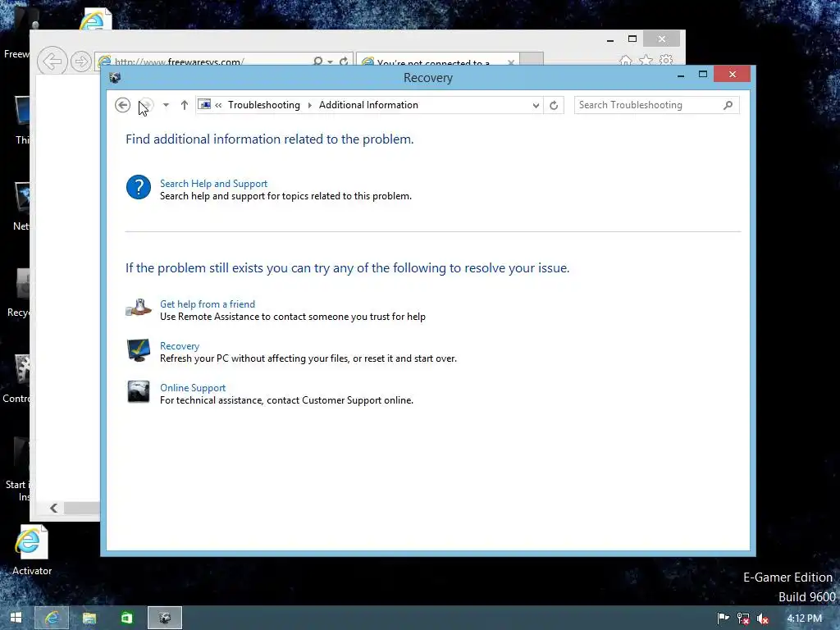Maximize the Recovery window
The width and height of the screenshot is (840, 630).
click(x=703, y=75)
